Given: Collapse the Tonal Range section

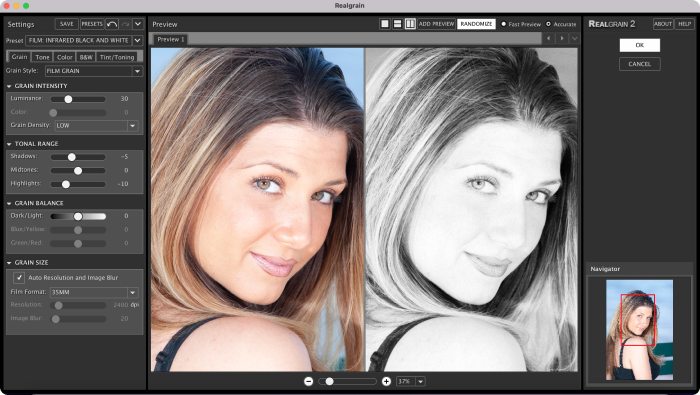Looking at the screenshot, I should [x=9, y=144].
